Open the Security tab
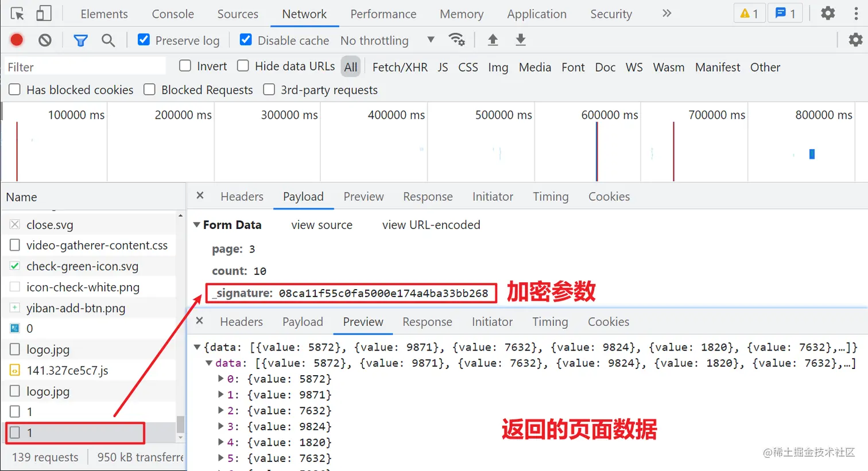The height and width of the screenshot is (471, 868). tap(611, 14)
